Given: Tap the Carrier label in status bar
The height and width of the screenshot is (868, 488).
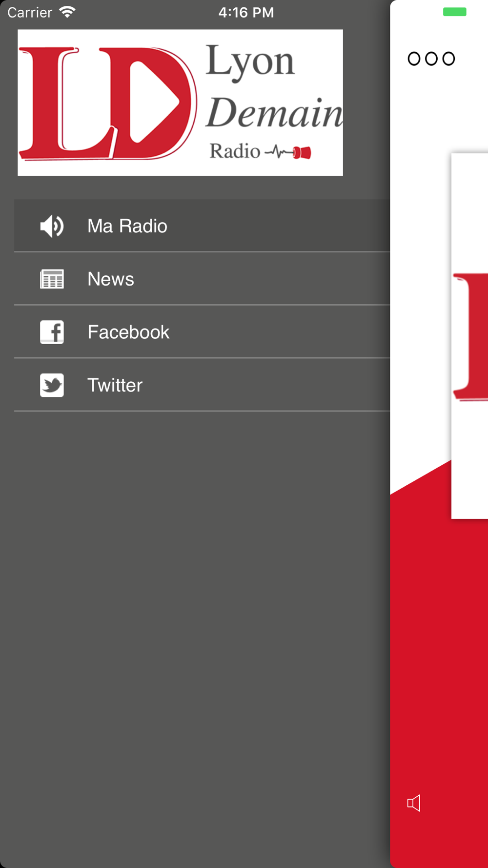Looking at the screenshot, I should coord(30,12).
